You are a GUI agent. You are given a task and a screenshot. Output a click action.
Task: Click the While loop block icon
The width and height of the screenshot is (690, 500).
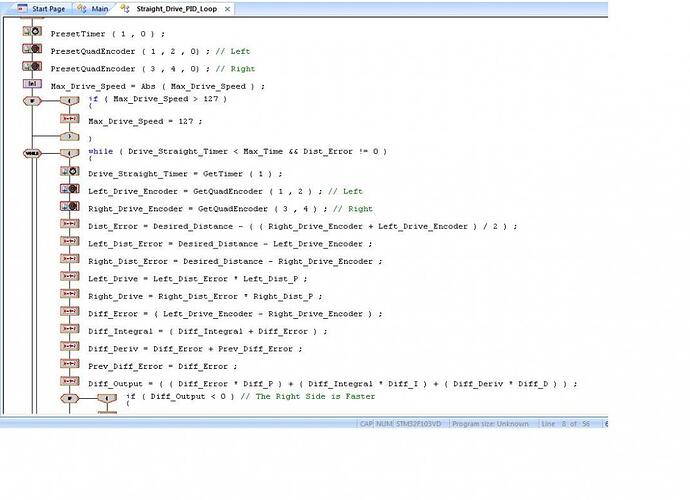point(32,153)
